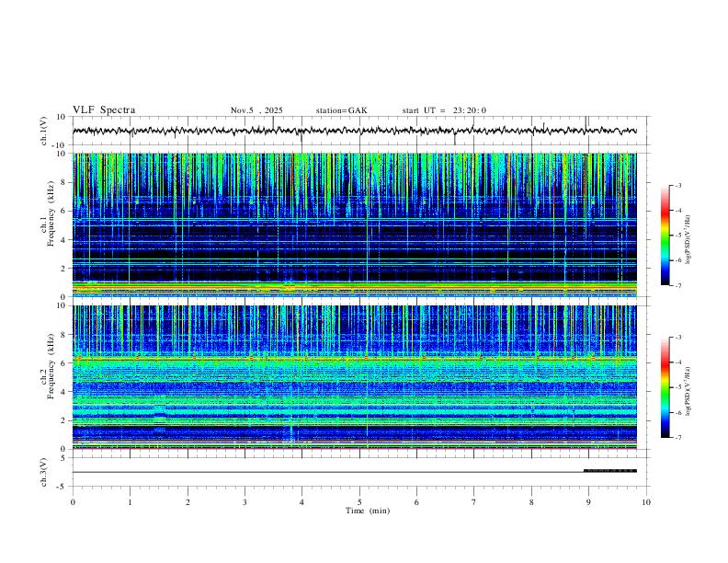Click the ch.1 voltage waveform trace
The image size is (728, 563).
[x=354, y=131]
